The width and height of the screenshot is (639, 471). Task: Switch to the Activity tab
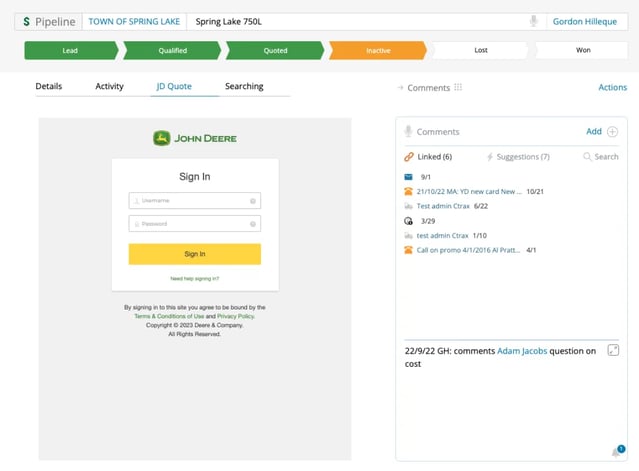[109, 87]
